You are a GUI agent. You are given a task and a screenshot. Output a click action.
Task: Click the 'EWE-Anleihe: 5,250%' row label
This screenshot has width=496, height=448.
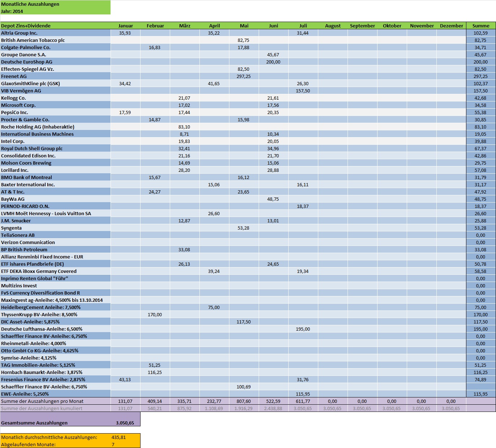[55, 394]
